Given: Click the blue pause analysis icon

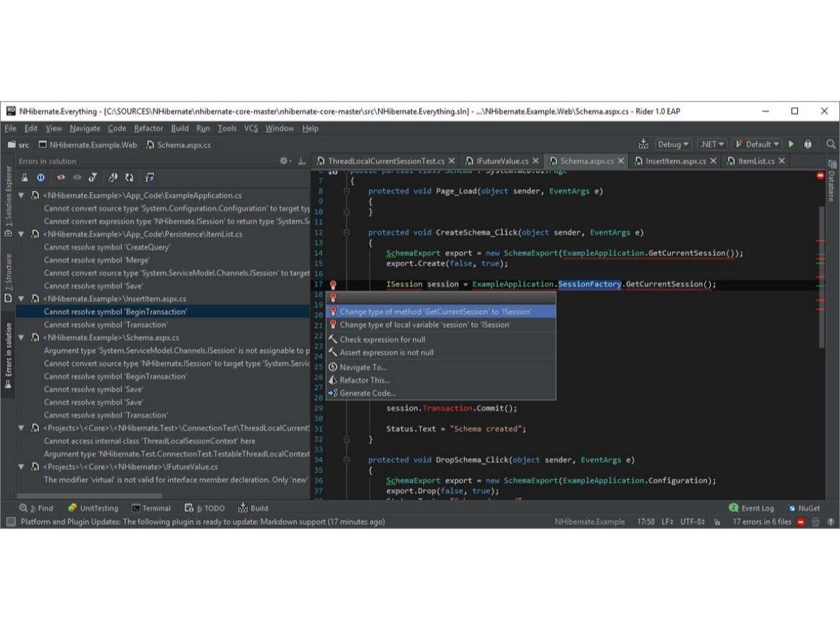Looking at the screenshot, I should tap(41, 178).
